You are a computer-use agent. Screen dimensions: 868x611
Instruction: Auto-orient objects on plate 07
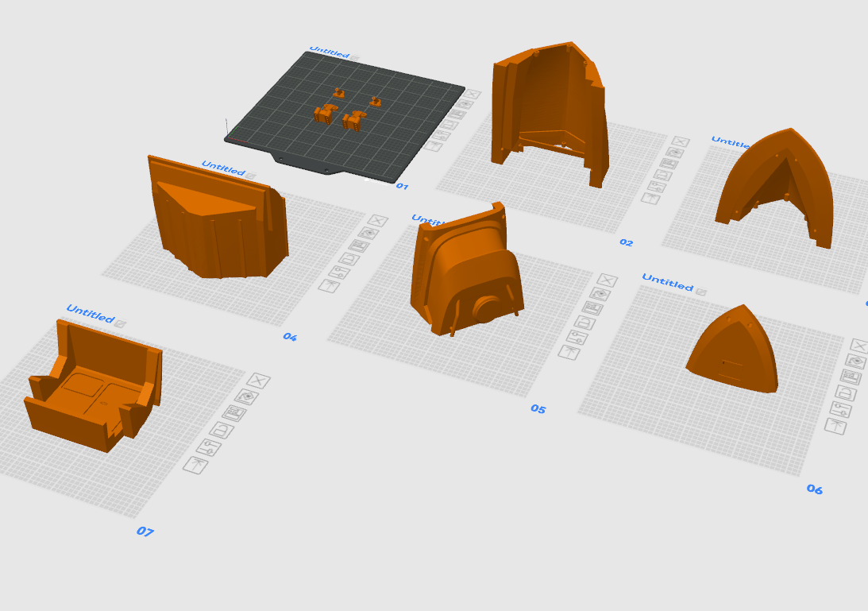pyautogui.click(x=247, y=396)
